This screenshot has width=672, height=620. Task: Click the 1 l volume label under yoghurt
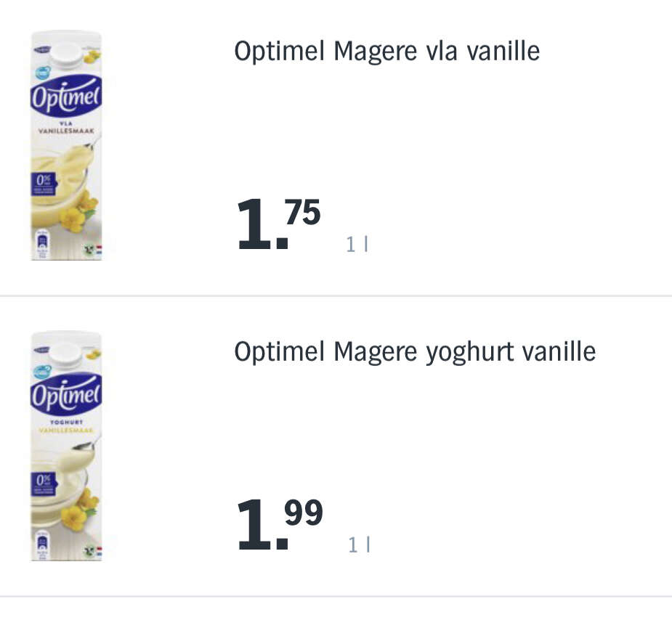[x=358, y=545]
